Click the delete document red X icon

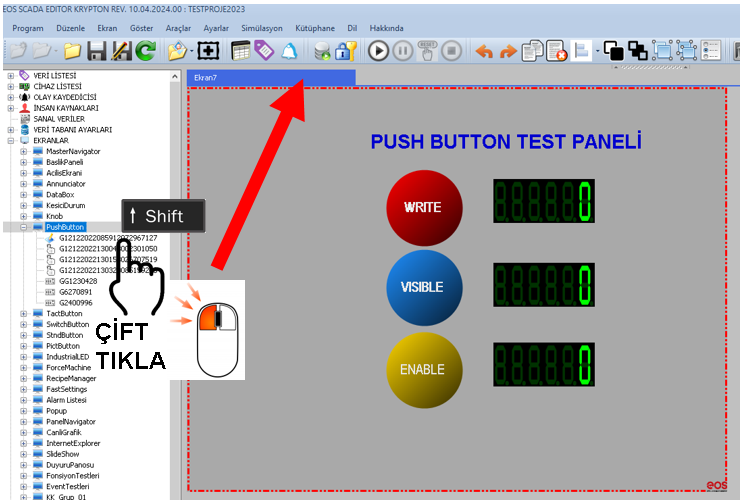point(557,50)
